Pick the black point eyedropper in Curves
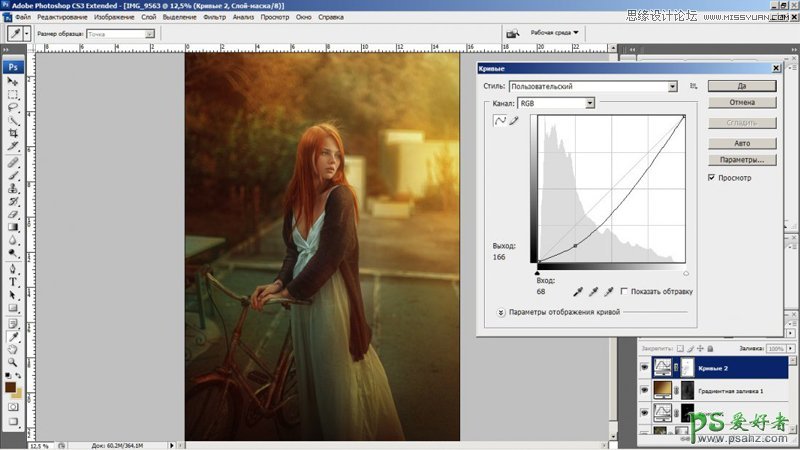Image resolution: width=800 pixels, height=450 pixels. click(x=576, y=291)
